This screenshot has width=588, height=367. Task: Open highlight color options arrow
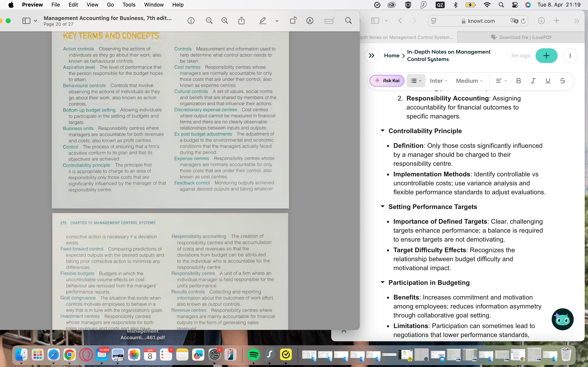(x=277, y=21)
